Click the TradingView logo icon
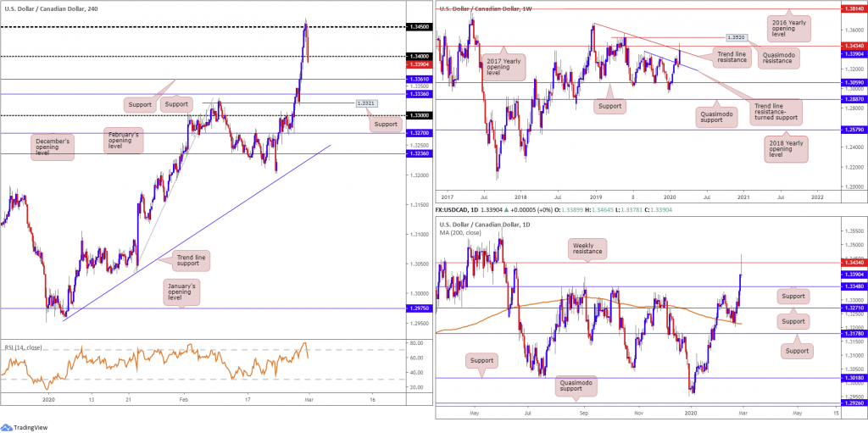 (x=8, y=427)
